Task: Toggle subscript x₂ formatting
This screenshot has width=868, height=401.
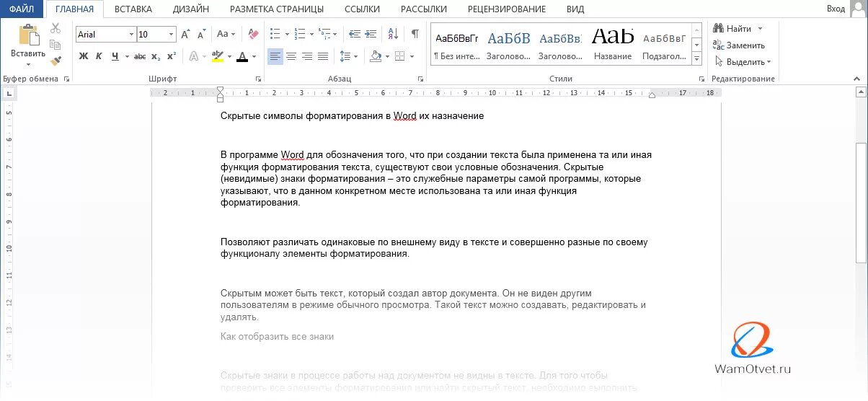Action: coord(156,56)
